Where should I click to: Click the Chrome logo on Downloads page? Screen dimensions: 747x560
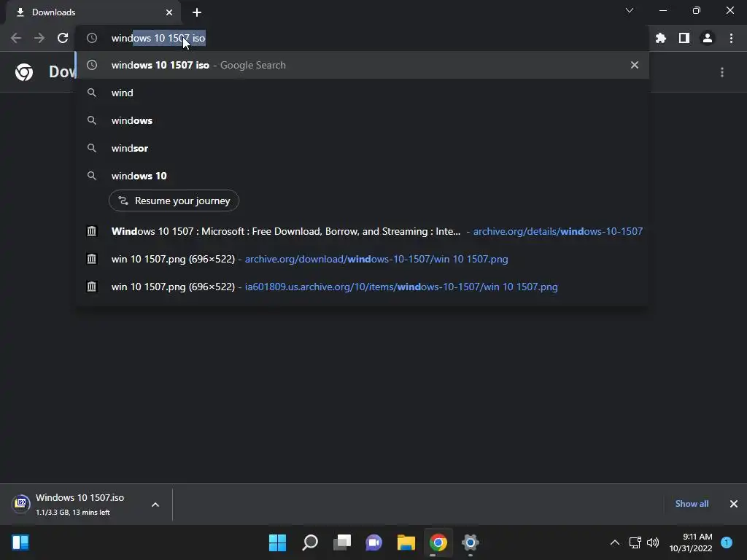24,72
